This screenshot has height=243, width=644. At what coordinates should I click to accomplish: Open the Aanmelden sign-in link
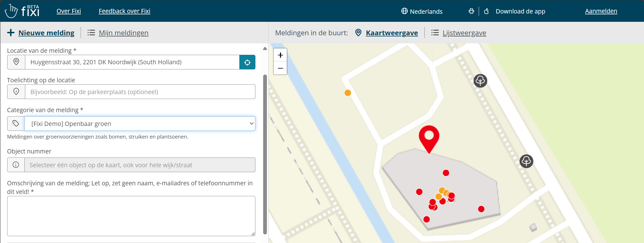pos(601,11)
